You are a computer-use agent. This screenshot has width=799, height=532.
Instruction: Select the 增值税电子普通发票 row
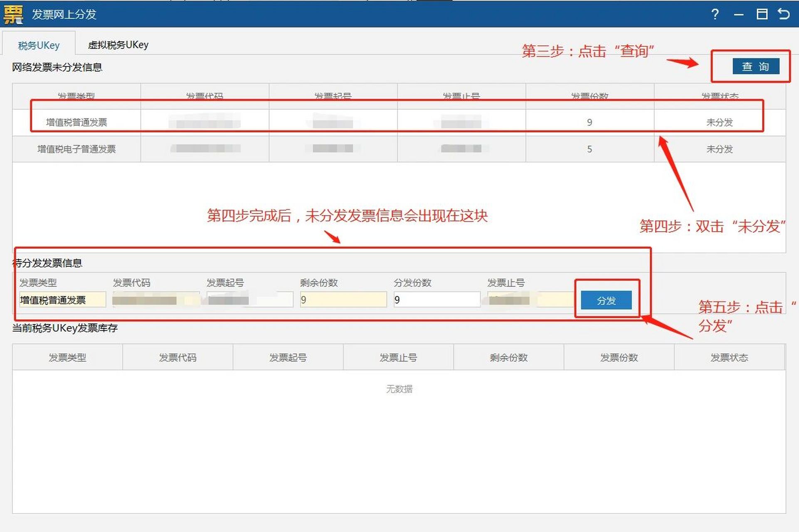coord(399,149)
